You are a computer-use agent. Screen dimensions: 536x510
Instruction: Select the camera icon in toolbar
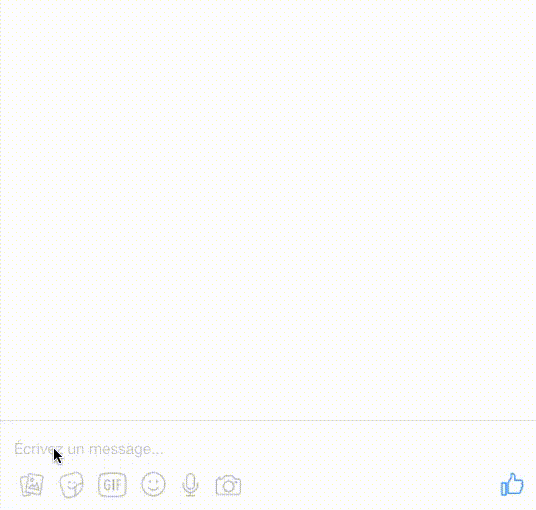click(228, 485)
